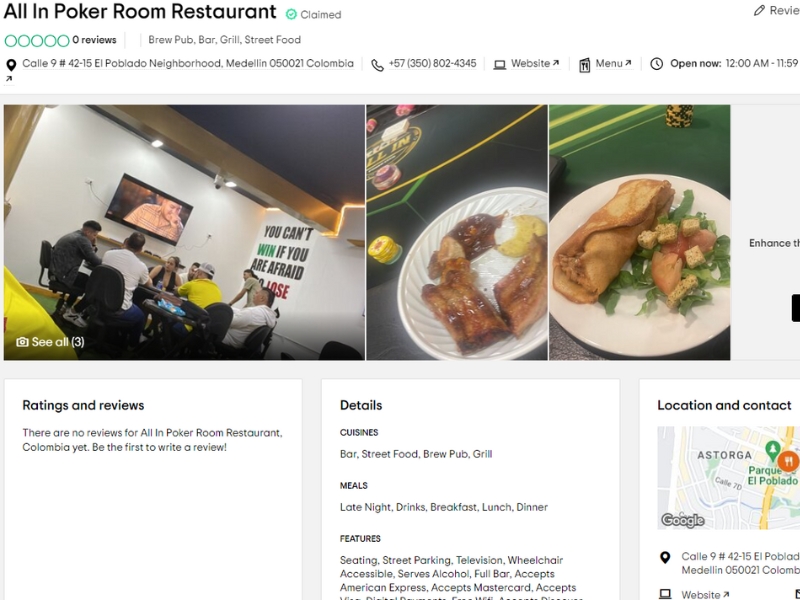800x600 pixels.
Task: Expand the Open now hours text
Action: [x=734, y=63]
